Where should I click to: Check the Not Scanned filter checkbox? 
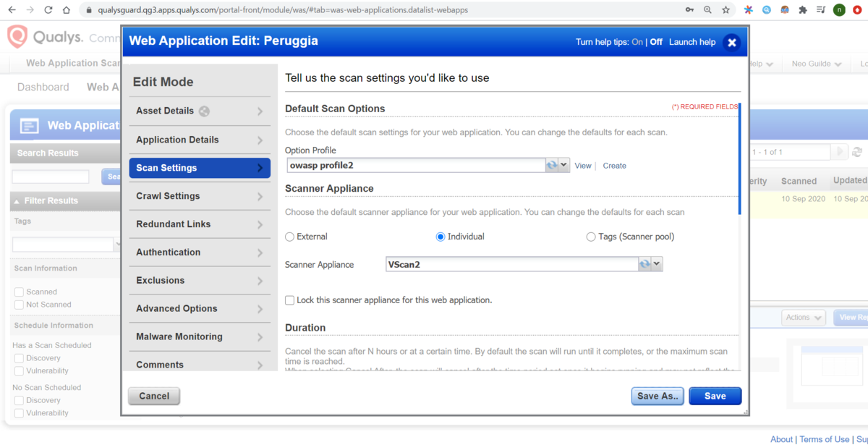click(20, 305)
